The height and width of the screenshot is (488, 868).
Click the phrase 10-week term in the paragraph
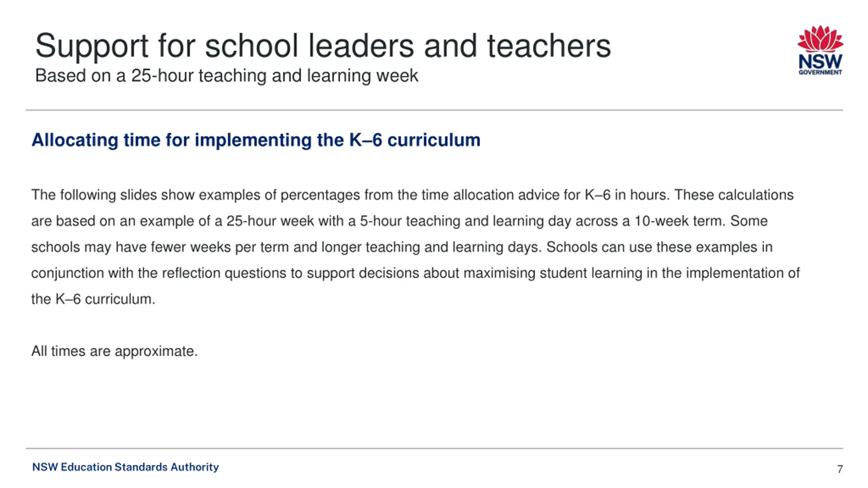[x=679, y=221]
